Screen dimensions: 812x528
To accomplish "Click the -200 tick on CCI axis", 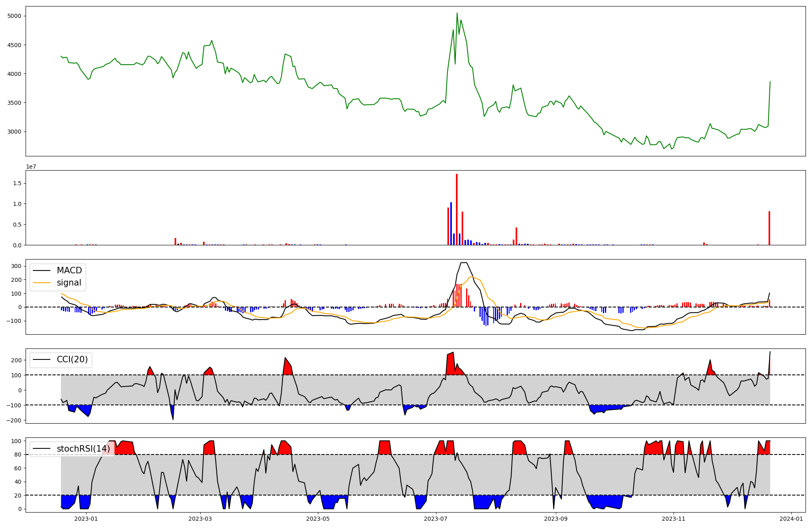I will pos(15,420).
